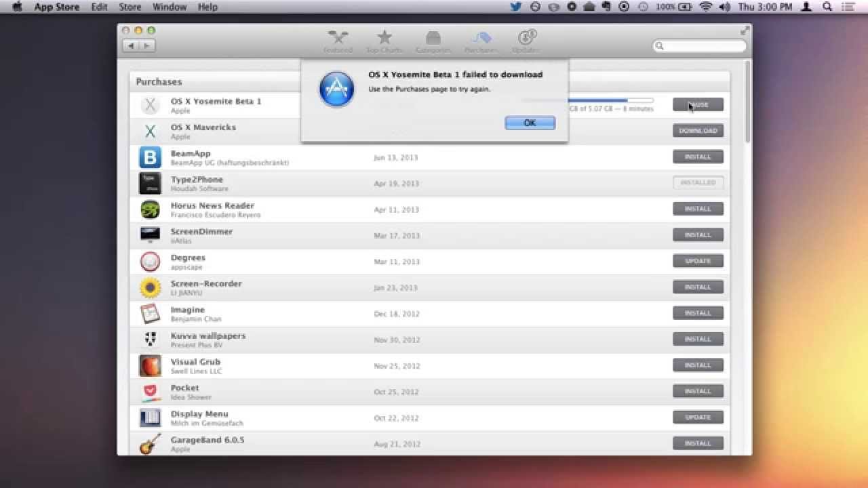
Task: Open Spotlight search in the menu bar
Action: [827, 7]
